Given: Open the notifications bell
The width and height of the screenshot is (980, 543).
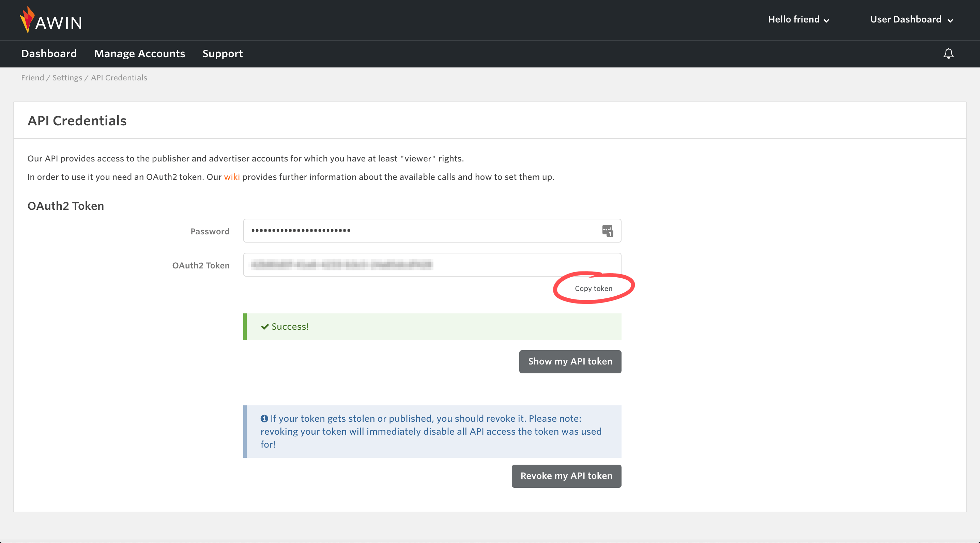Looking at the screenshot, I should (948, 53).
